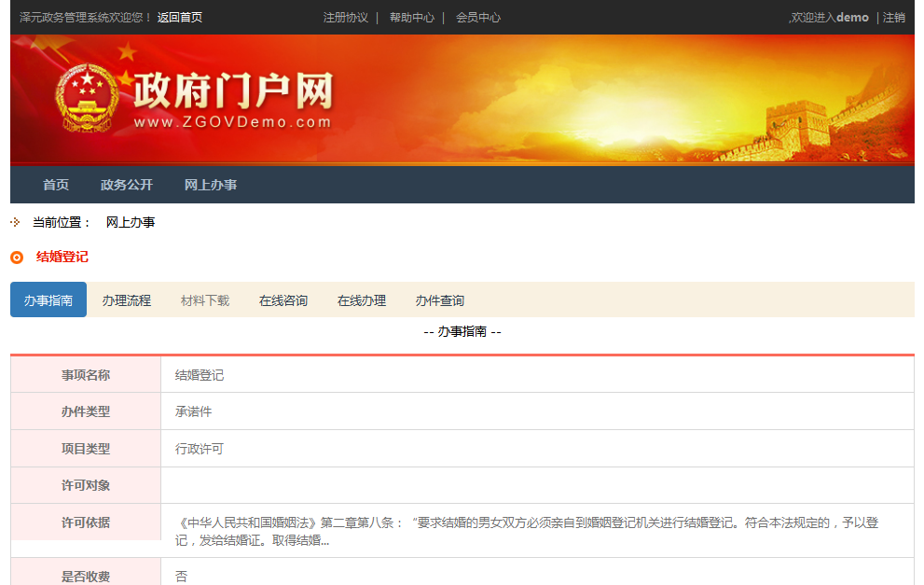Click the orange circle icon beside 结婚登记 heading
The width and height of the screenshot is (924, 585).
(x=17, y=258)
